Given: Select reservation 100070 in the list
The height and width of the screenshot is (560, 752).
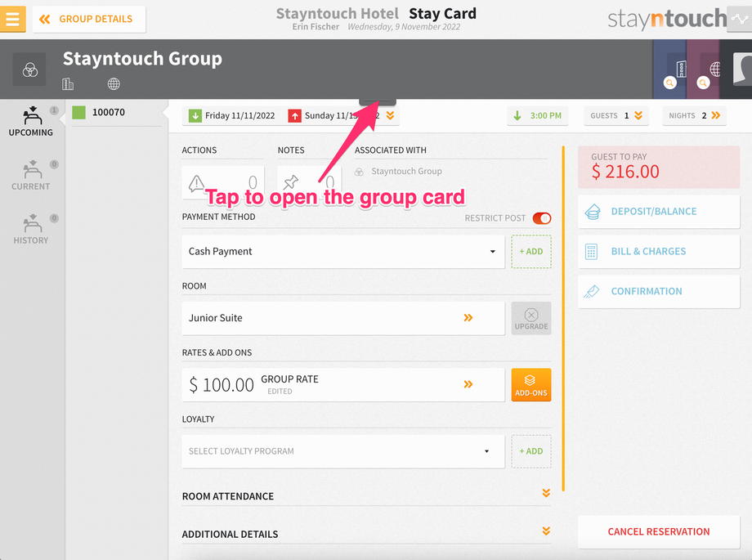Looking at the screenshot, I should coord(117,112).
